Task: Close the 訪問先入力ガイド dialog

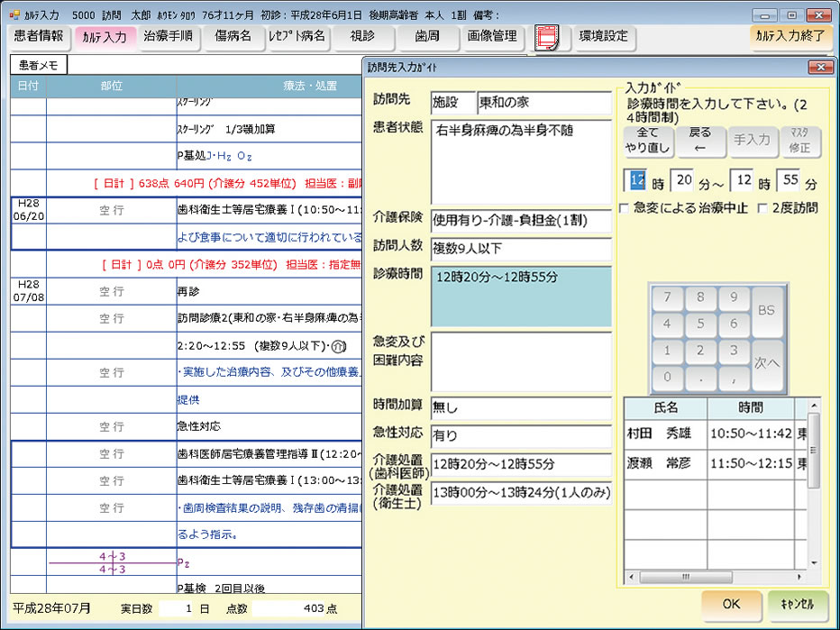Action: click(x=820, y=68)
